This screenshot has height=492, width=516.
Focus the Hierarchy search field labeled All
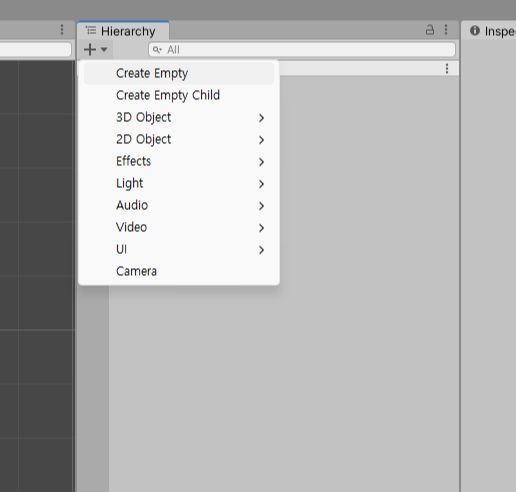[x=302, y=50]
